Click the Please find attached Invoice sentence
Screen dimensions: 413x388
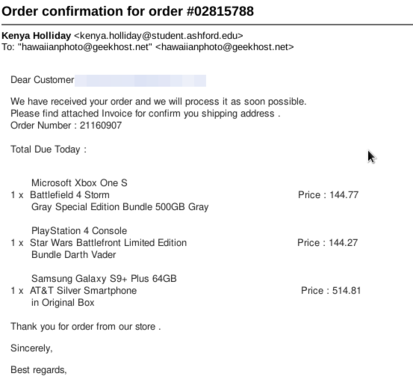[145, 114]
